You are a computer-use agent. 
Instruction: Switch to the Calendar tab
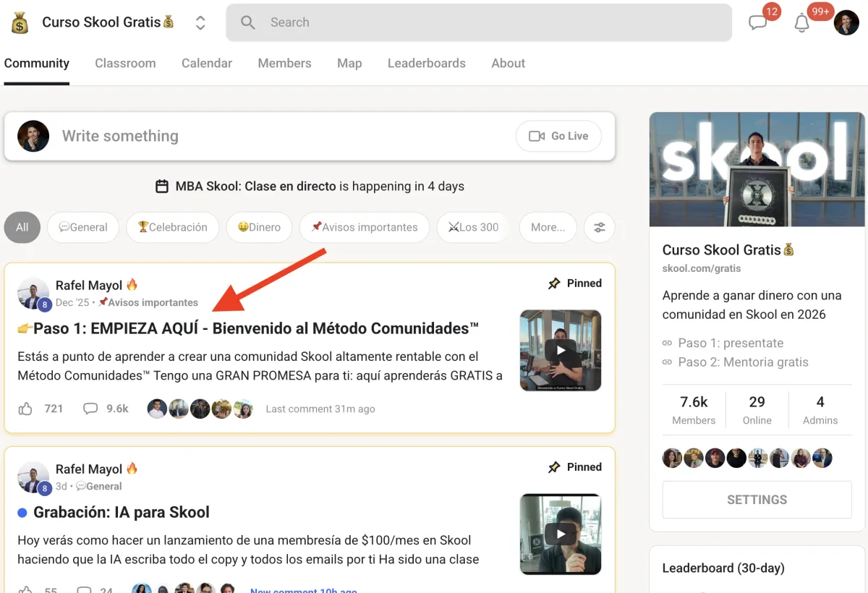click(207, 63)
